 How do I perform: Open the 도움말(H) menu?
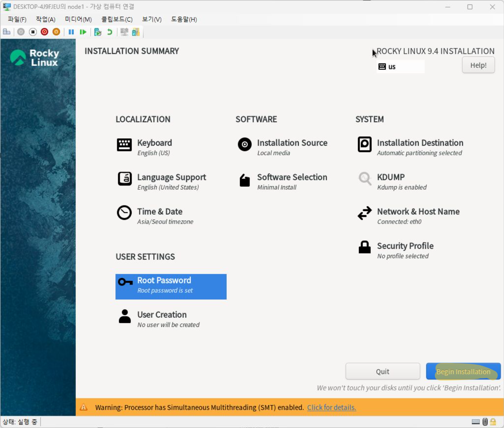coord(184,19)
